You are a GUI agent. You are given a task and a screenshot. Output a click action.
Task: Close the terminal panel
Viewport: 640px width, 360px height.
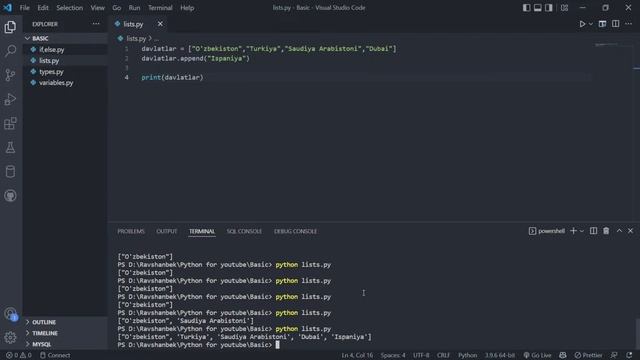point(630,231)
